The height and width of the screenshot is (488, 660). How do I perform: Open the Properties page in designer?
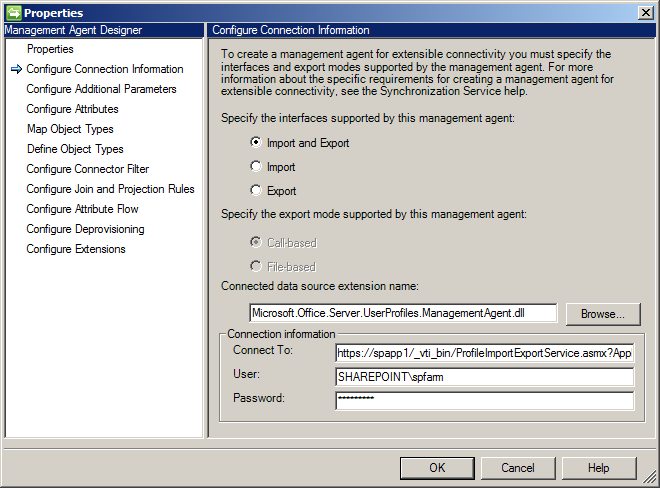click(x=50, y=49)
